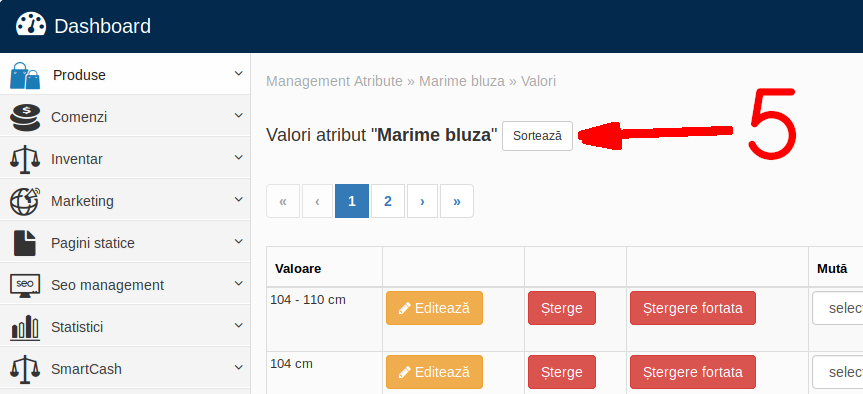This screenshot has width=863, height=394.
Task: Click the Inventar scales icon
Action: click(25, 160)
